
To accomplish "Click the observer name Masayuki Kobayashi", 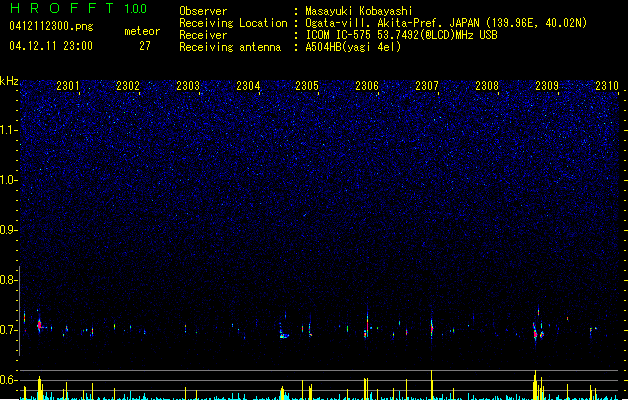I will [x=359, y=11].
